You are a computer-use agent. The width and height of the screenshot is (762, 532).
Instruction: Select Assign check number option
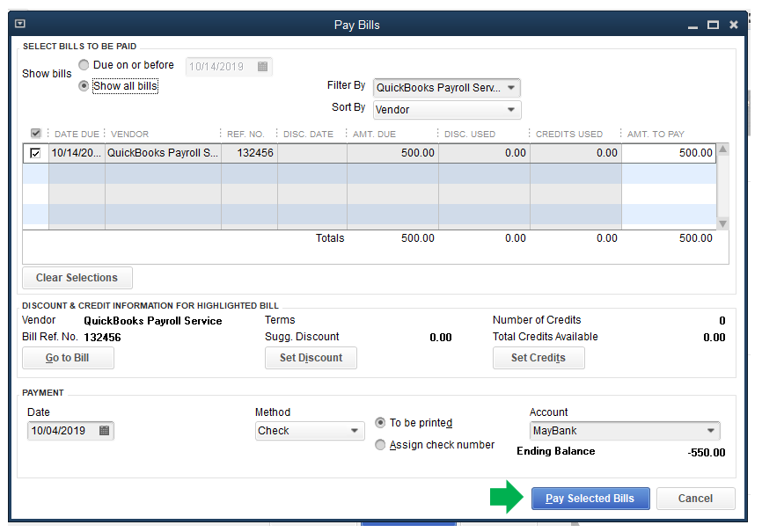[x=381, y=445]
